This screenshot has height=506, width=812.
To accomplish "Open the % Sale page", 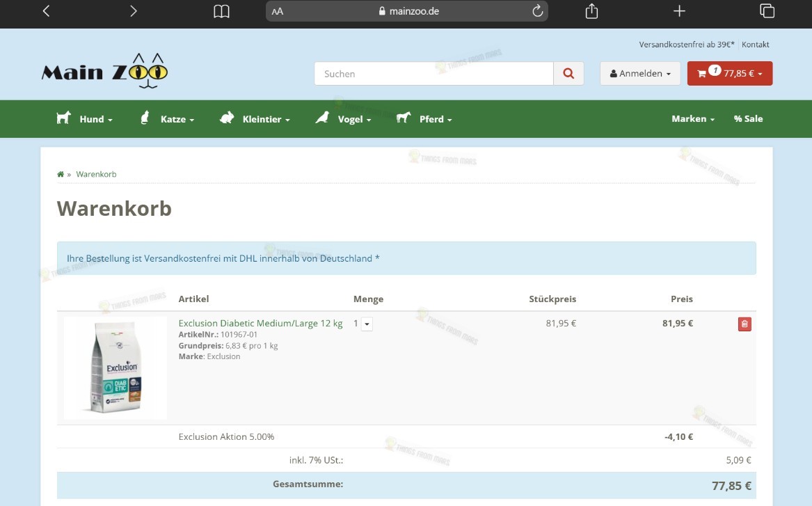I will (x=748, y=118).
